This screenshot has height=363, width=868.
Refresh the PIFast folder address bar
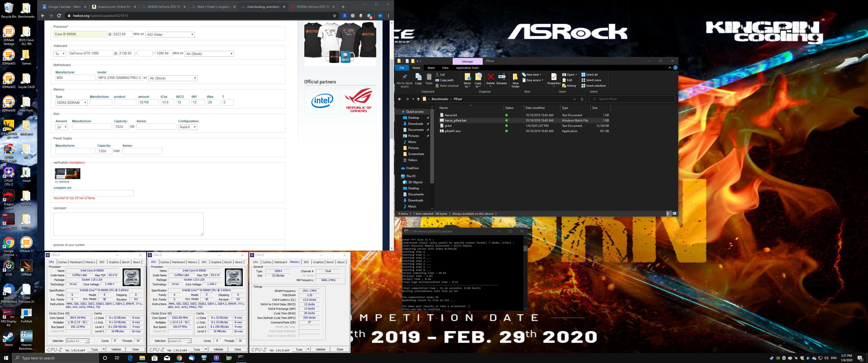tap(582, 99)
